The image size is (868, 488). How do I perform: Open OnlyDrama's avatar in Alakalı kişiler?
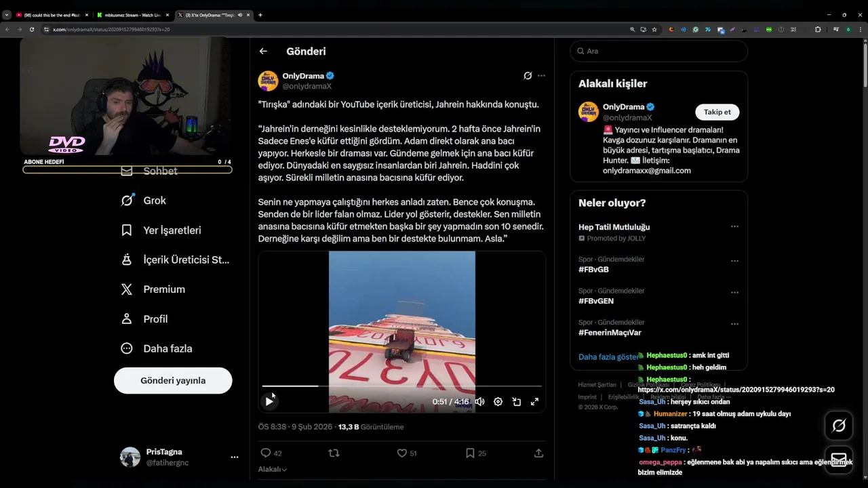click(588, 112)
